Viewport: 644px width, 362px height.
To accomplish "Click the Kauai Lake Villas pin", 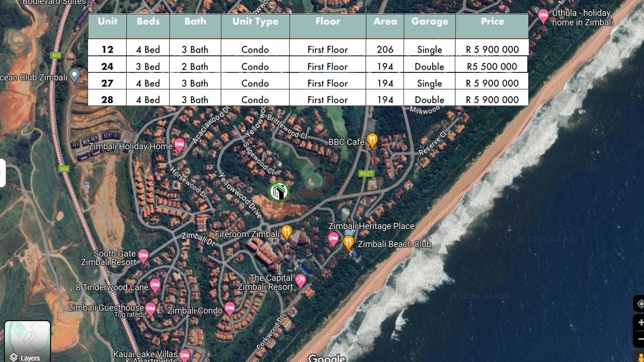I will [185, 354].
